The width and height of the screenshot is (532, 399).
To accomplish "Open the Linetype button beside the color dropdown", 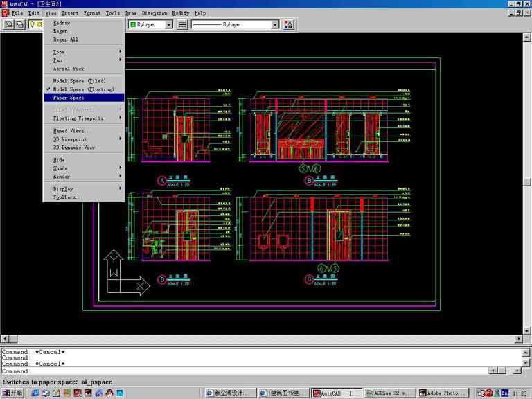I will pos(182,24).
